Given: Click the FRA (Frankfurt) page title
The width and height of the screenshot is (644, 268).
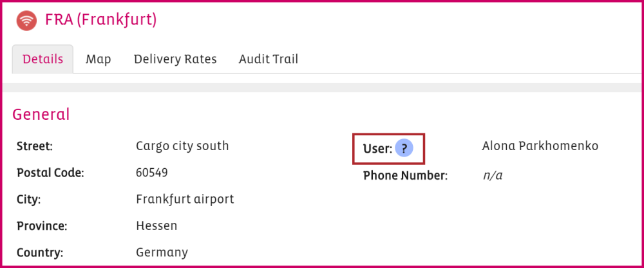Looking at the screenshot, I should coord(101,20).
